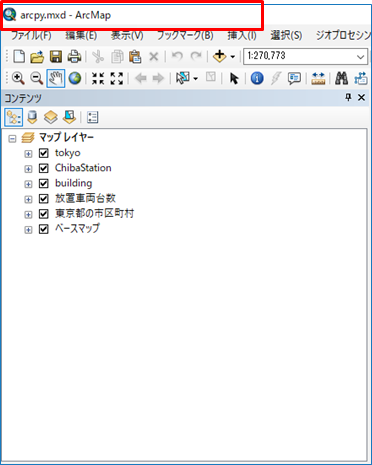
Task: Click the Redo arrow icon
Action: pyautogui.click(x=196, y=56)
